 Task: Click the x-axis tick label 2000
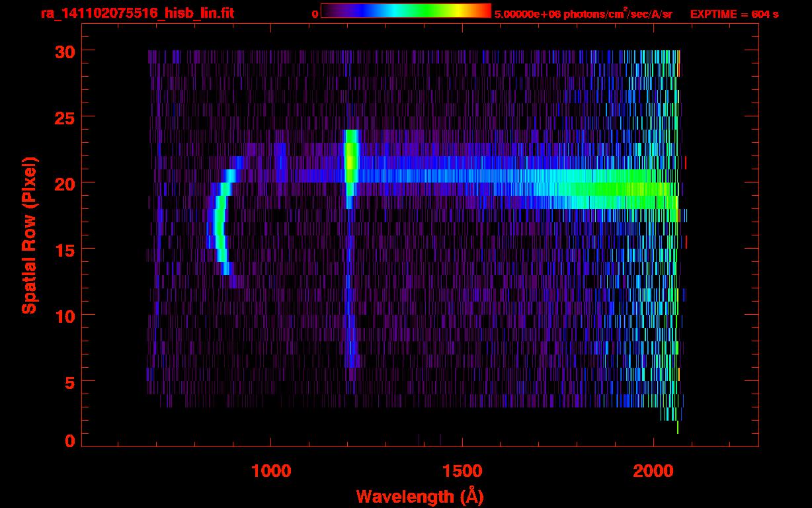pos(653,471)
